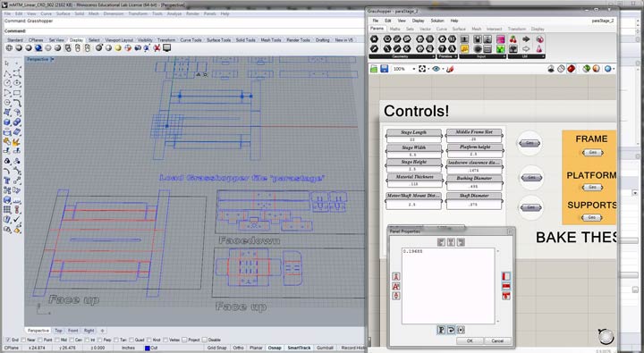Click the blue Cut layer color swatch
644x353 pixels.
[x=147, y=348]
